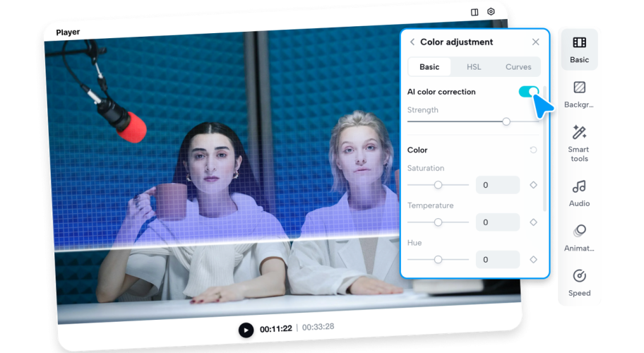This screenshot has height=353, width=644.
Task: Switch to the HSL tab
Action: [474, 67]
